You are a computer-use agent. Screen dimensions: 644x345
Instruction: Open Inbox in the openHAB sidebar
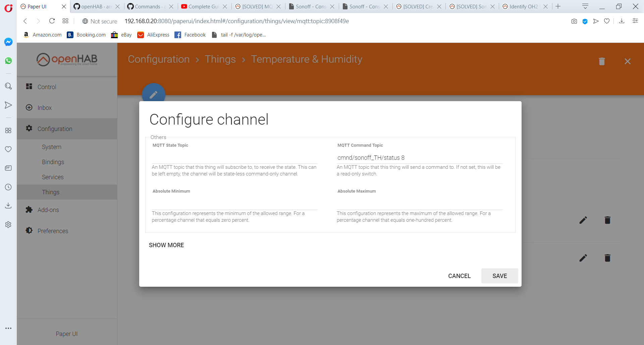click(67, 108)
